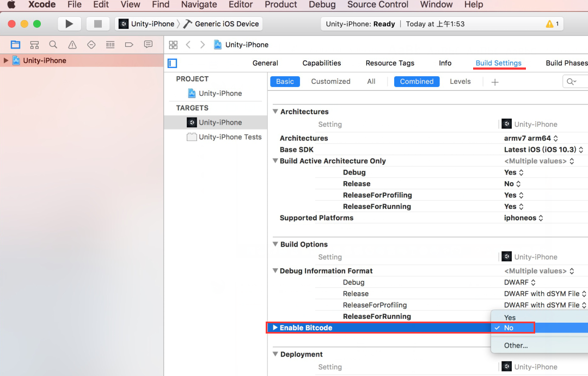
Task: Change ReleaseForProfiling architecture Yes value
Action: (x=514, y=195)
